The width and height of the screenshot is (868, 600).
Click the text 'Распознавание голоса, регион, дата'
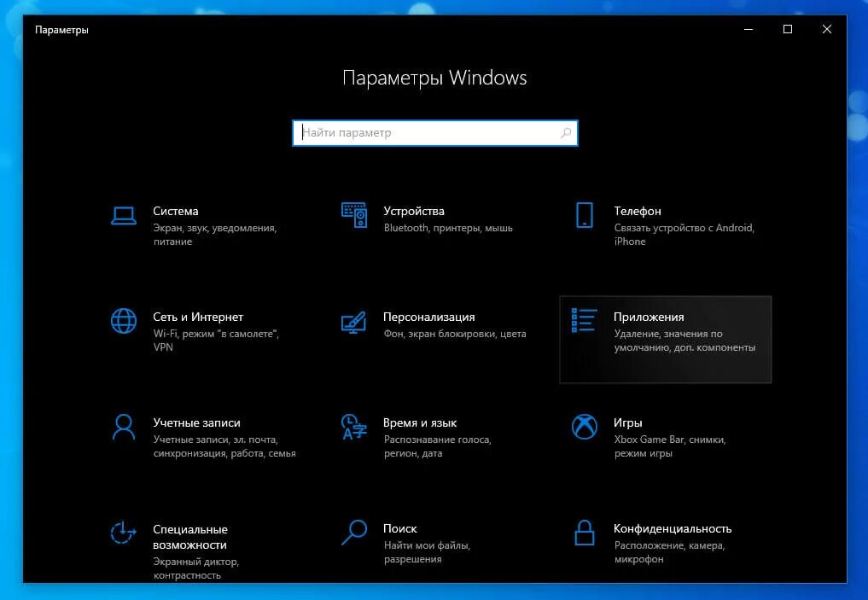[x=437, y=446]
